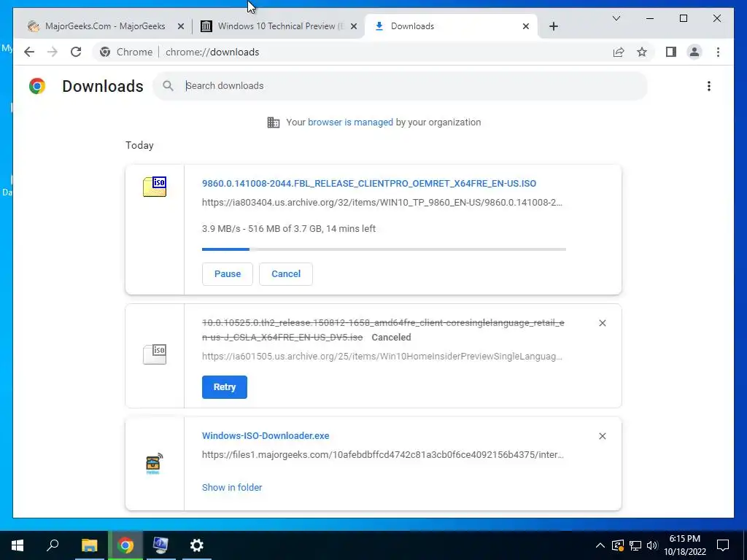Expand the tab search chevron
Image resolution: width=747 pixels, height=560 pixels.
[616, 18]
